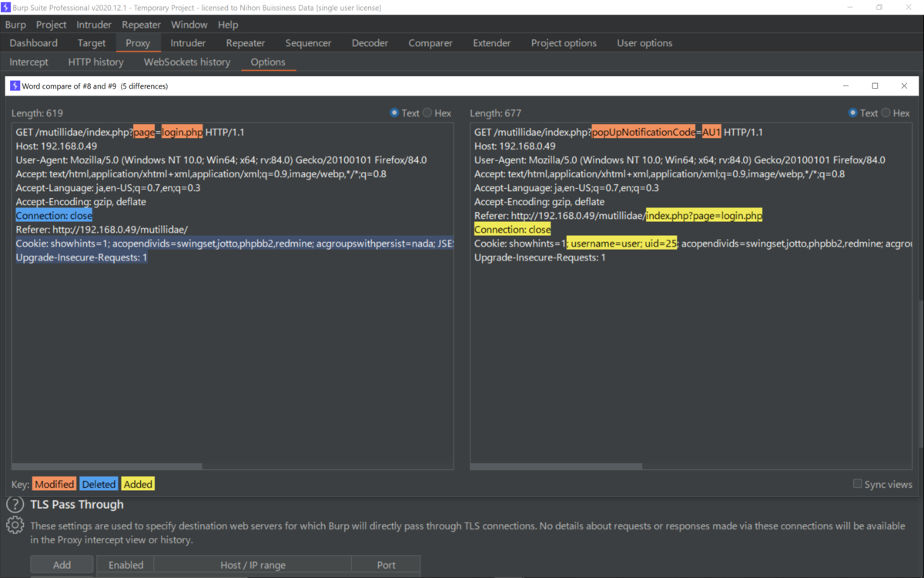The image size is (924, 578).
Task: Click the TLS Pass Through help question icon
Action: pyautogui.click(x=15, y=505)
